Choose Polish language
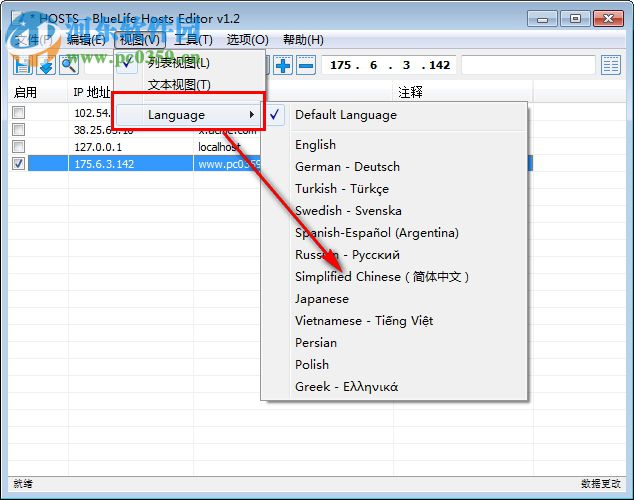The image size is (634, 500). [x=394, y=365]
